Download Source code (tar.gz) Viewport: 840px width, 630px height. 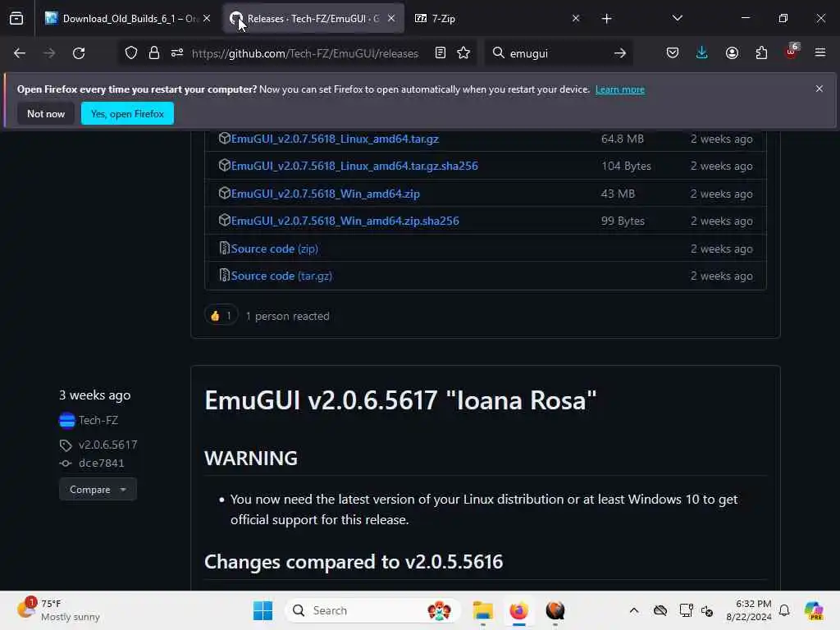(281, 276)
